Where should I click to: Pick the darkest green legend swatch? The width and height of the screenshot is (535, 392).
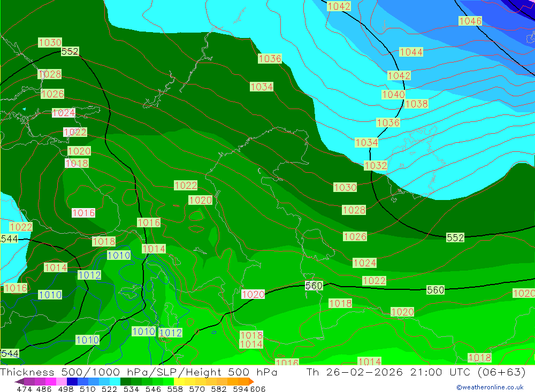pyautogui.click(x=126, y=382)
